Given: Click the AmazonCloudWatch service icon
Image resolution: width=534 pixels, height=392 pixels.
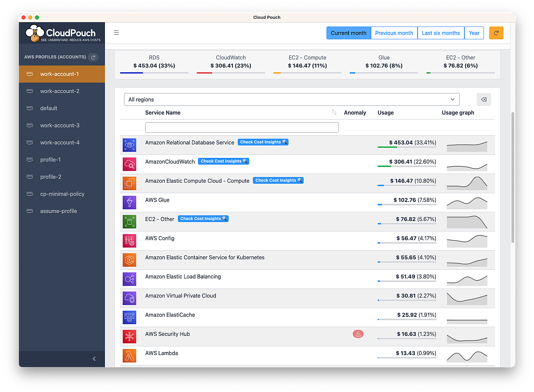Looking at the screenshot, I should (x=129, y=164).
